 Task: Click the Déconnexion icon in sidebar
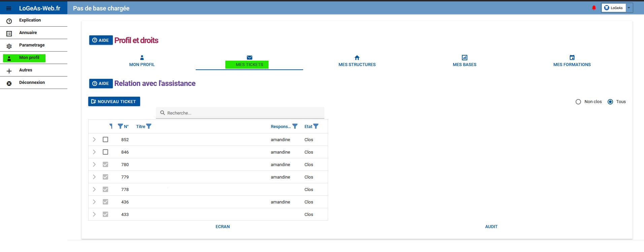pyautogui.click(x=9, y=84)
